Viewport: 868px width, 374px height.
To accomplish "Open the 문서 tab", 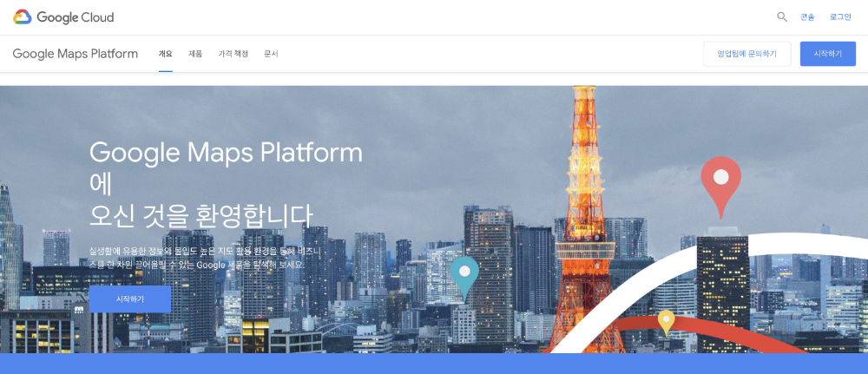I will click(x=271, y=54).
